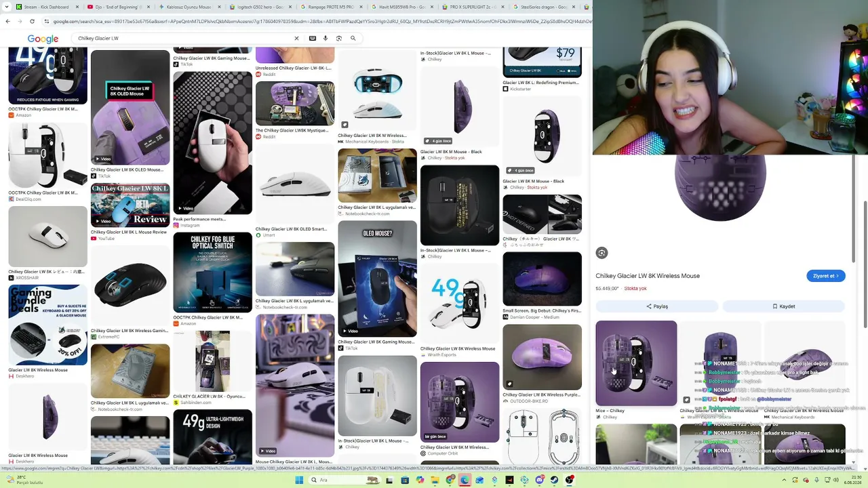Open the Discord taskbar icon
The height and width of the screenshot is (488, 868).
(x=540, y=480)
